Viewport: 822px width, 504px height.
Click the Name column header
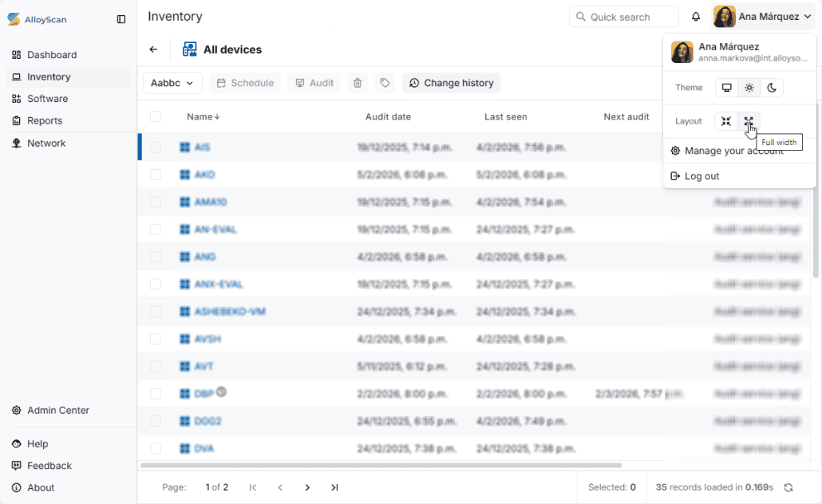200,117
